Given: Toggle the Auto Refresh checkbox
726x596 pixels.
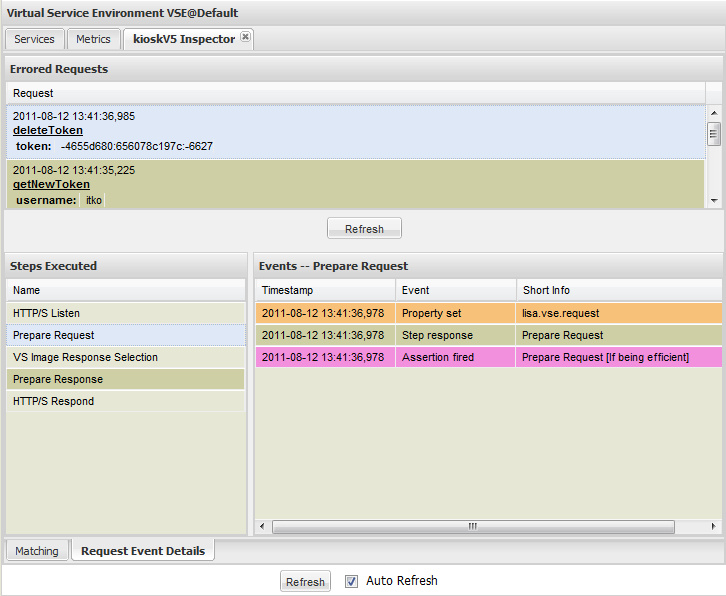Looking at the screenshot, I should tap(351, 581).
